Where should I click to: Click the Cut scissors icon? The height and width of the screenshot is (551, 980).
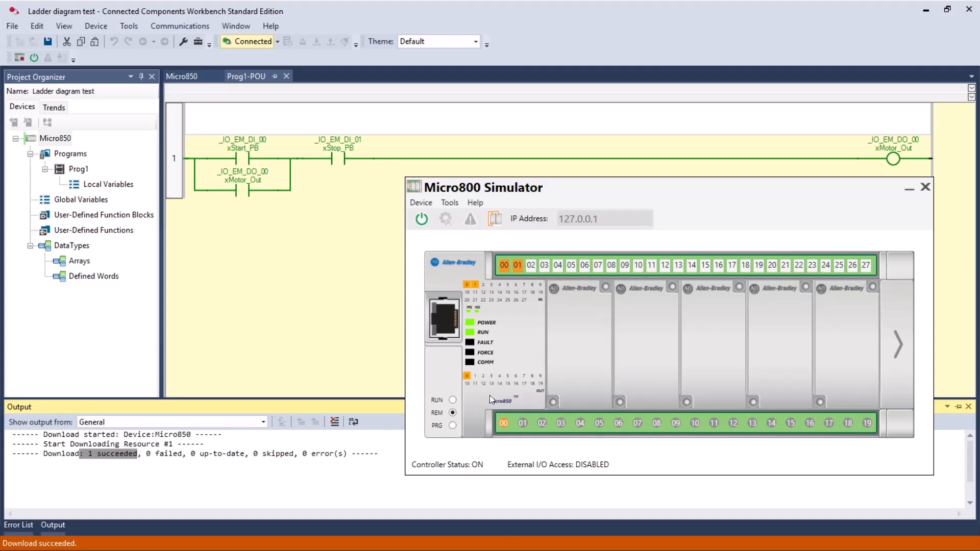pos(66,41)
